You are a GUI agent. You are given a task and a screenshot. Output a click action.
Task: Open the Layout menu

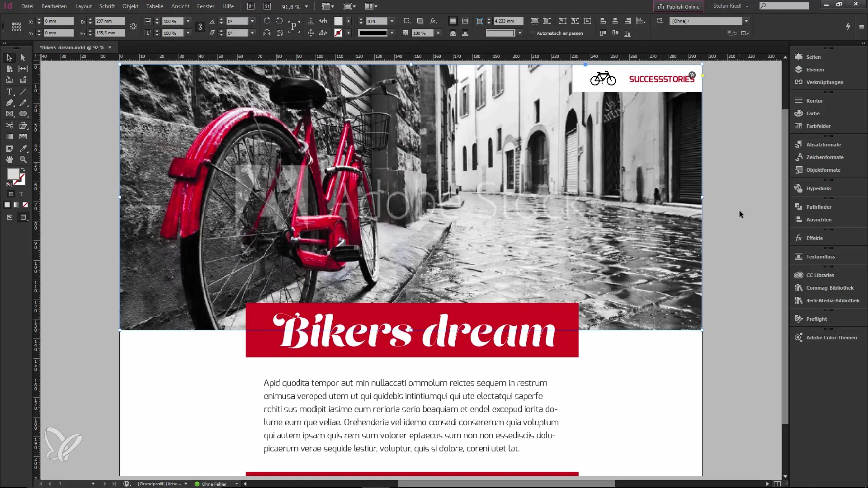click(84, 6)
